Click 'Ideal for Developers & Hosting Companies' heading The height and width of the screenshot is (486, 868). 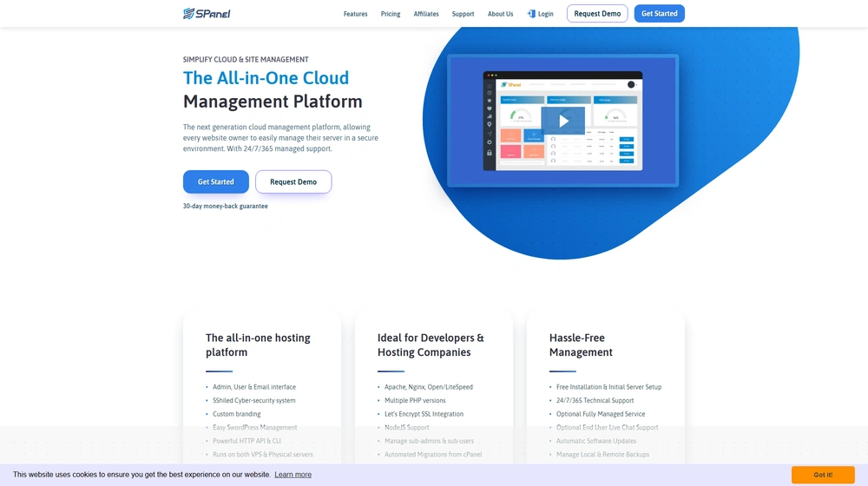pos(431,345)
